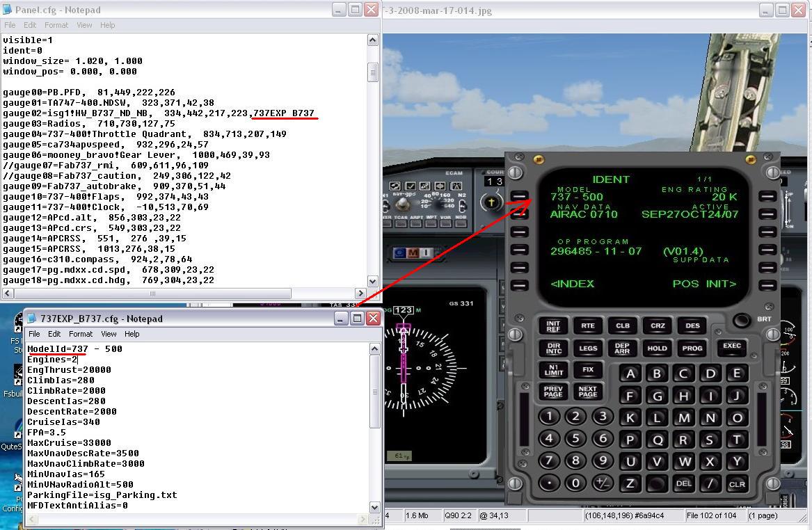Screen dimensions: 812x530
Task: Click the 'ModelId=737 - 500' line
Action: 74,349
